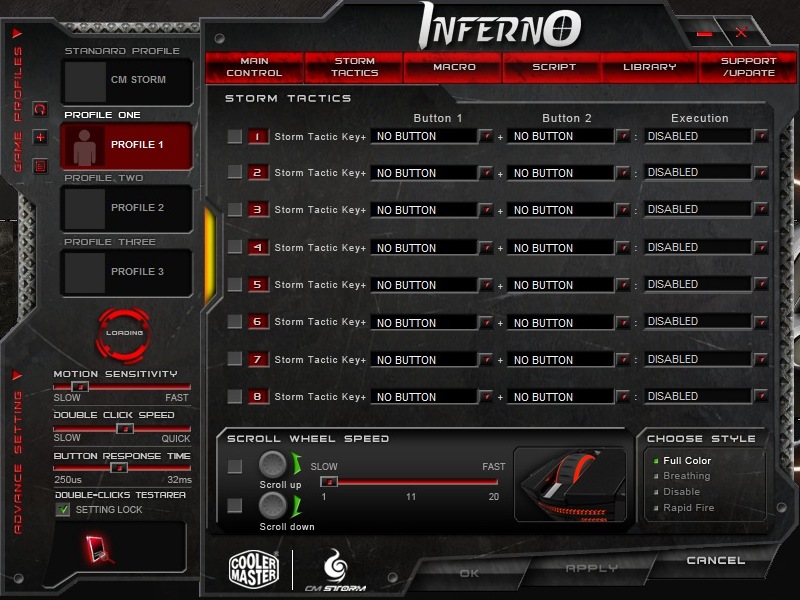Open Button 2 dropdown for Storm Tactic 1
The image size is (800, 600).
point(623,136)
